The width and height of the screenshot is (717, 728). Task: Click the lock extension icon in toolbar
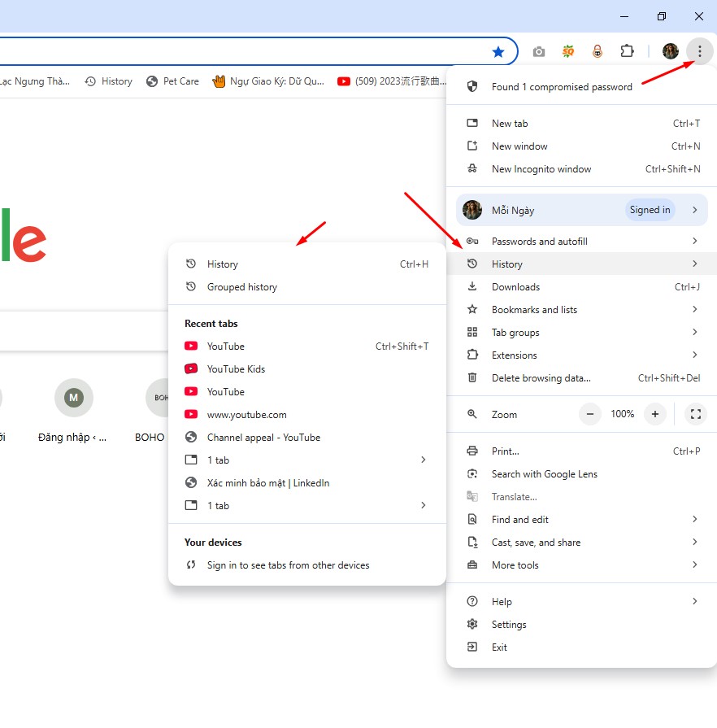597,51
